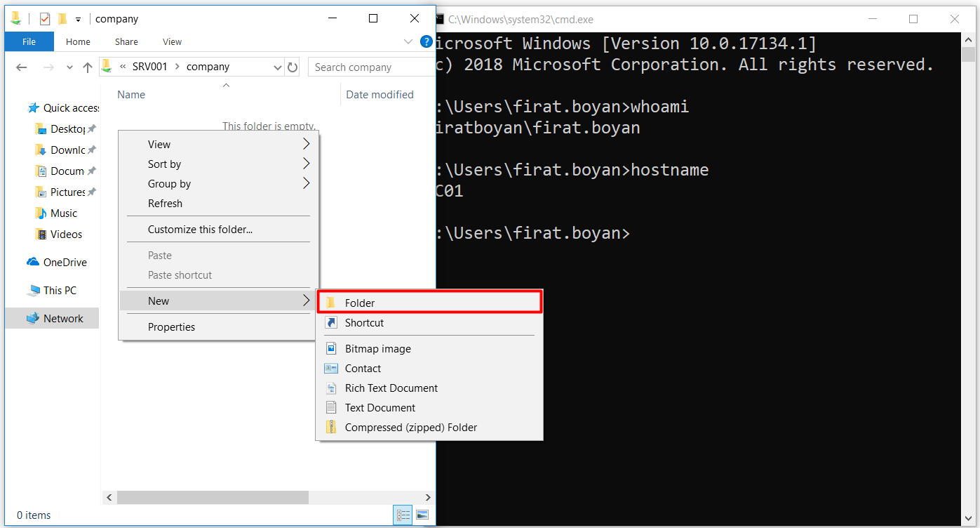Switch to the Home ribbon tab

click(x=78, y=41)
